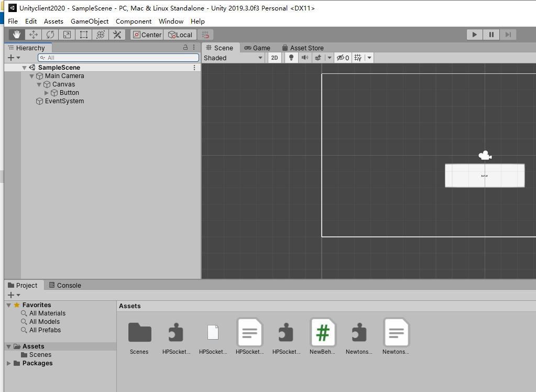The image size is (536, 392).
Task: Collapse the Main Camera node
Action: tap(32, 76)
